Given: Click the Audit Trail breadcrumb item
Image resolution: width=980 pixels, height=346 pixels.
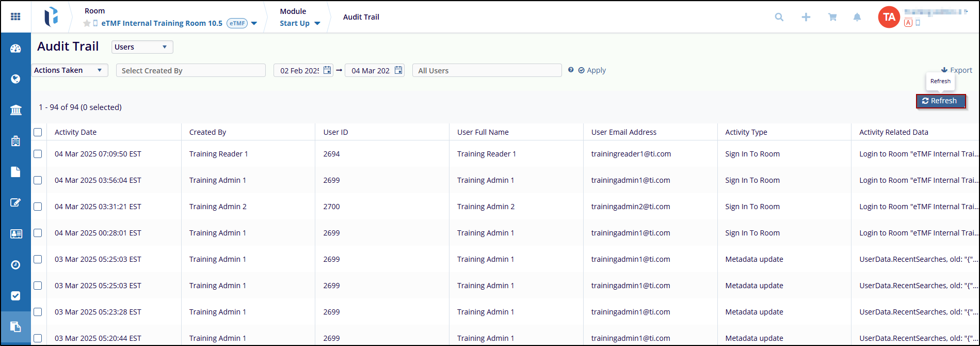Looking at the screenshot, I should tap(361, 17).
